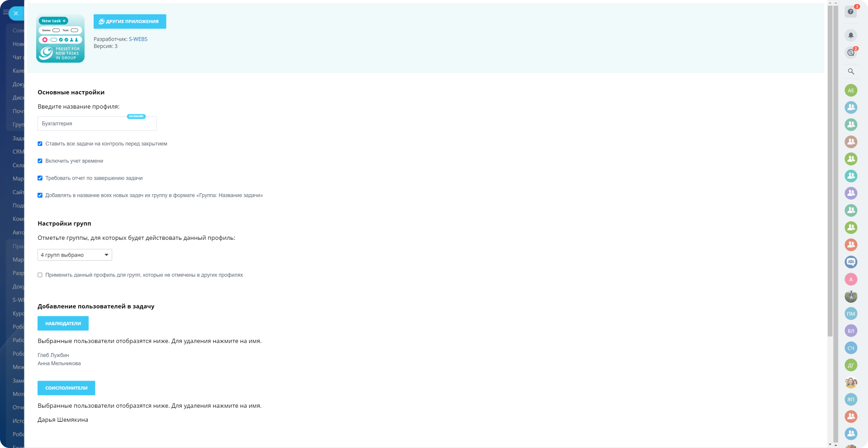This screenshot has height=448, width=868.
Task: Click the Preset for New Tasks app logo
Action: click(60, 38)
